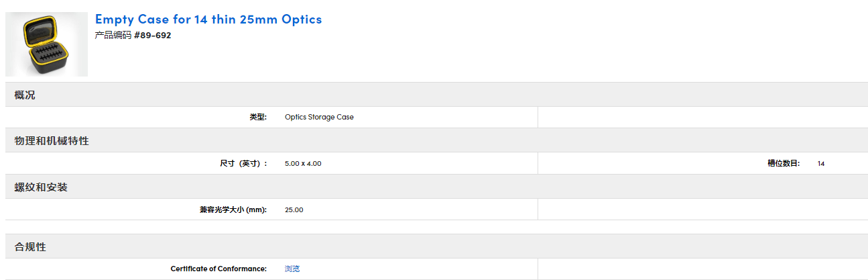Click the 兼容光学大小 (mm) label
The image size is (868, 280).
[x=233, y=209]
